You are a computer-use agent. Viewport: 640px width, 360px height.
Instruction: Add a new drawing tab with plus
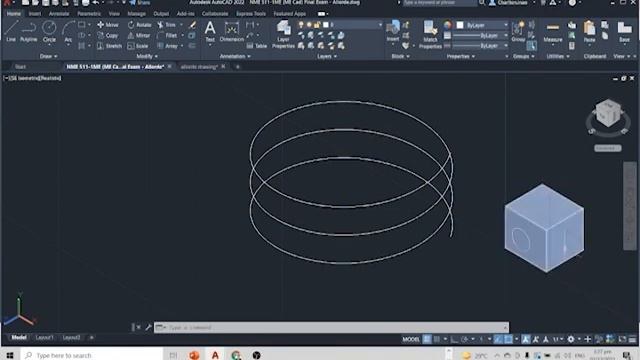[x=238, y=67]
